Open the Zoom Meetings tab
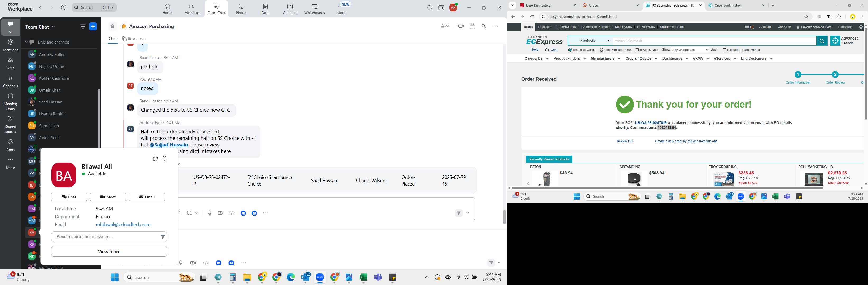The width and height of the screenshot is (868, 285). click(192, 9)
